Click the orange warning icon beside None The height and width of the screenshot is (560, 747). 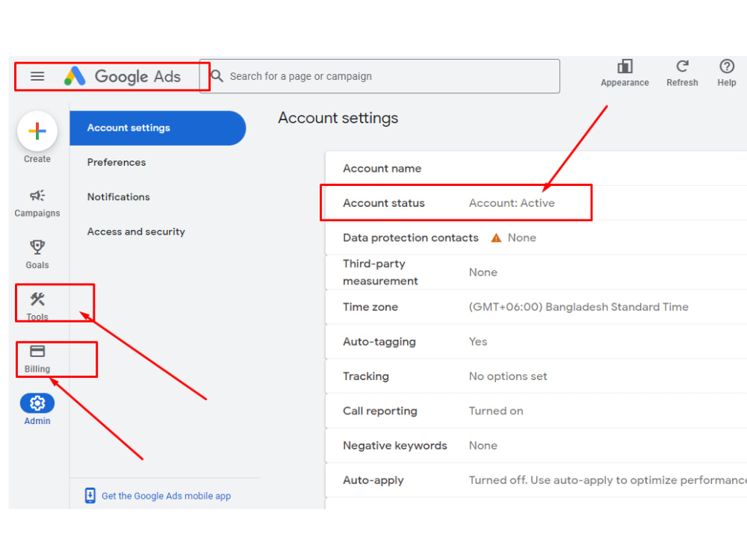[496, 237]
